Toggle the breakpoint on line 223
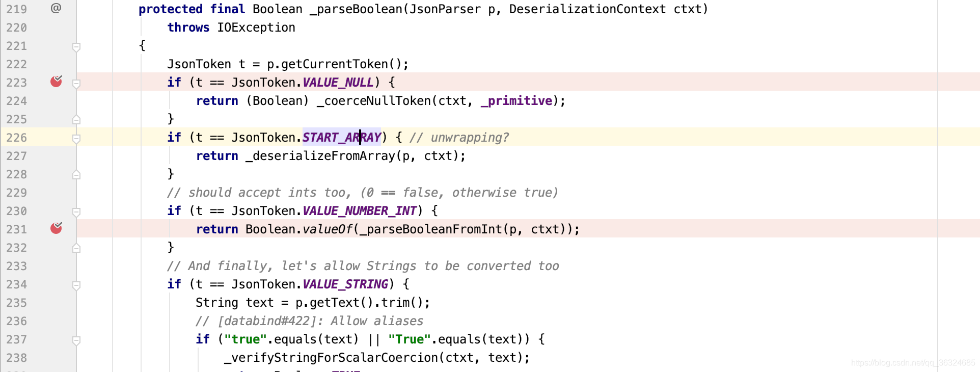The width and height of the screenshot is (980, 372). click(56, 82)
